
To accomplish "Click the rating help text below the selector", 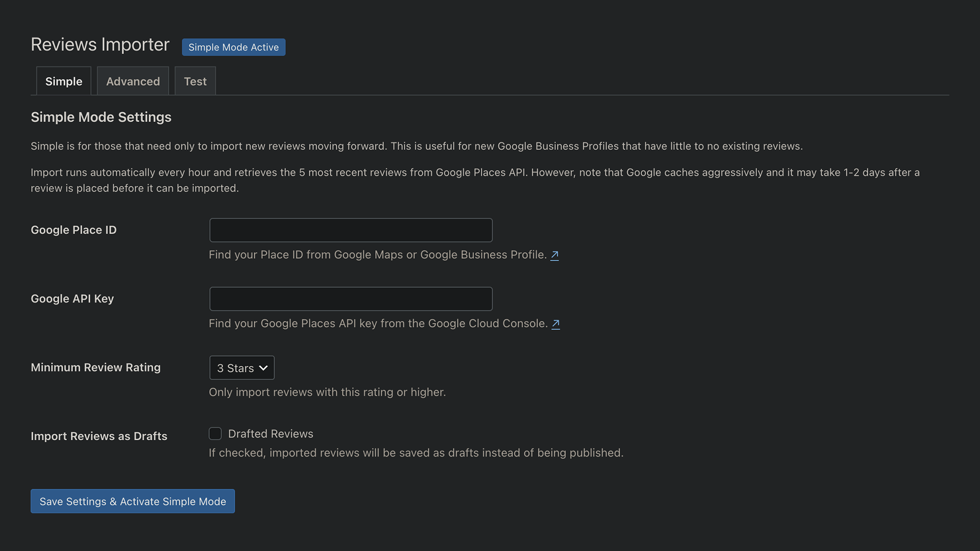I will (327, 392).
